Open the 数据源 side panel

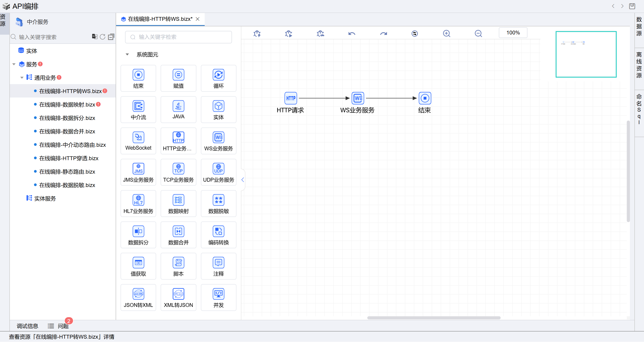pyautogui.click(x=639, y=26)
